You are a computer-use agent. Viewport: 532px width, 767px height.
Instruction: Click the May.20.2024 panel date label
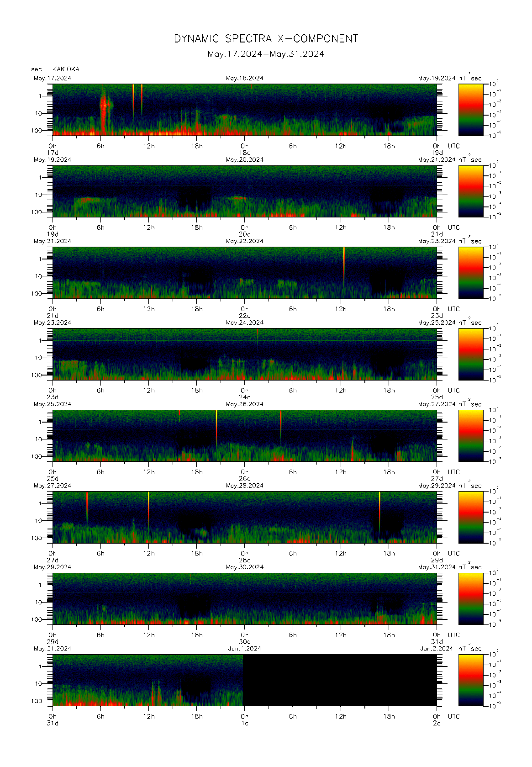pos(245,160)
